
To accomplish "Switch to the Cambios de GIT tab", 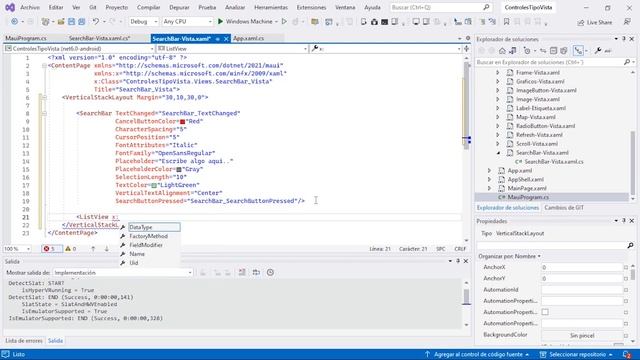I will [x=564, y=208].
